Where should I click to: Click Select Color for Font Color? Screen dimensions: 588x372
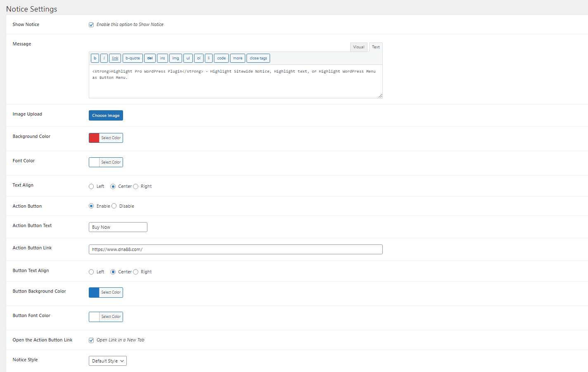click(111, 162)
